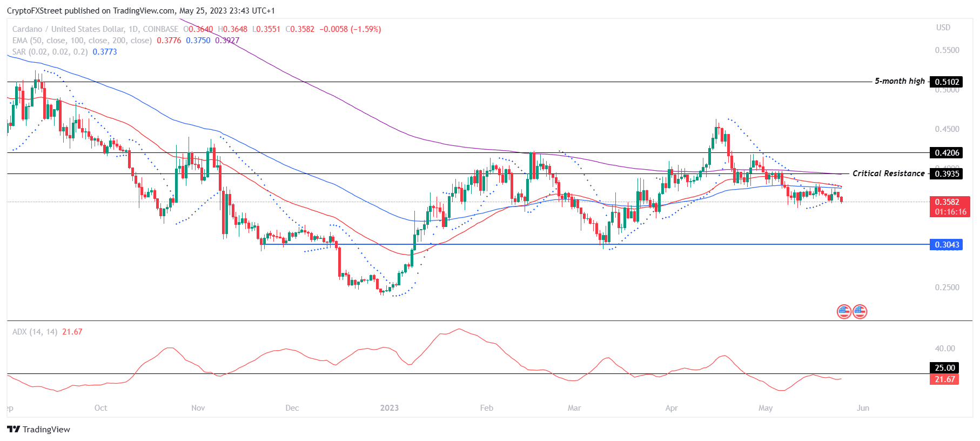Click the close price value C0.3582
The height and width of the screenshot is (441, 980).
pyautogui.click(x=300, y=29)
